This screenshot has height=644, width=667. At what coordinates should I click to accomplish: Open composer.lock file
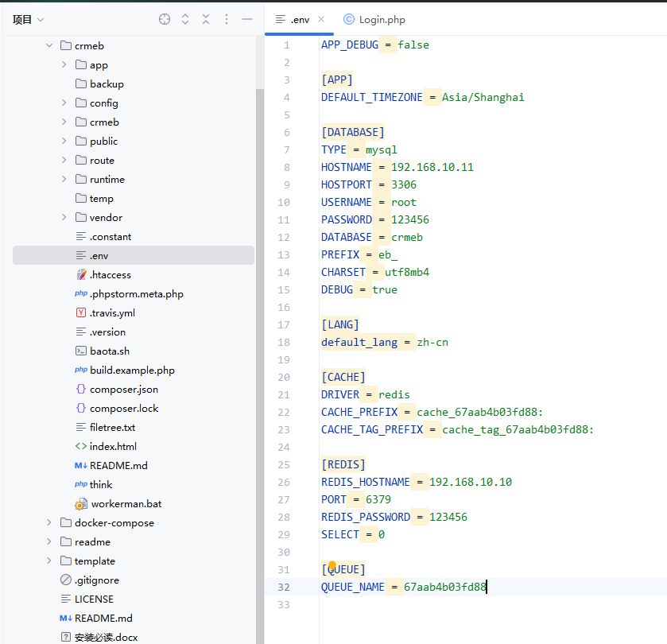pos(117,409)
